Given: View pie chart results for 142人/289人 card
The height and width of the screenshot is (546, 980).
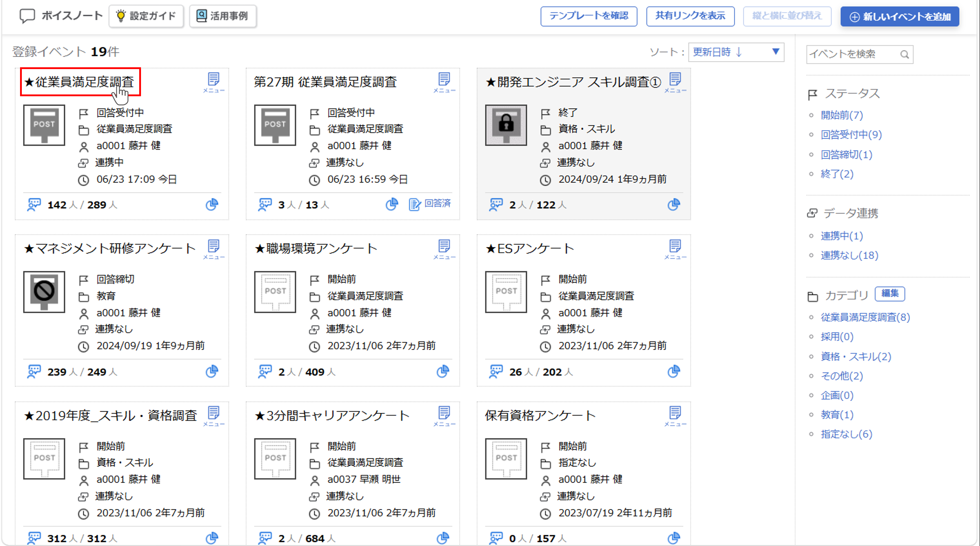Looking at the screenshot, I should click(212, 204).
